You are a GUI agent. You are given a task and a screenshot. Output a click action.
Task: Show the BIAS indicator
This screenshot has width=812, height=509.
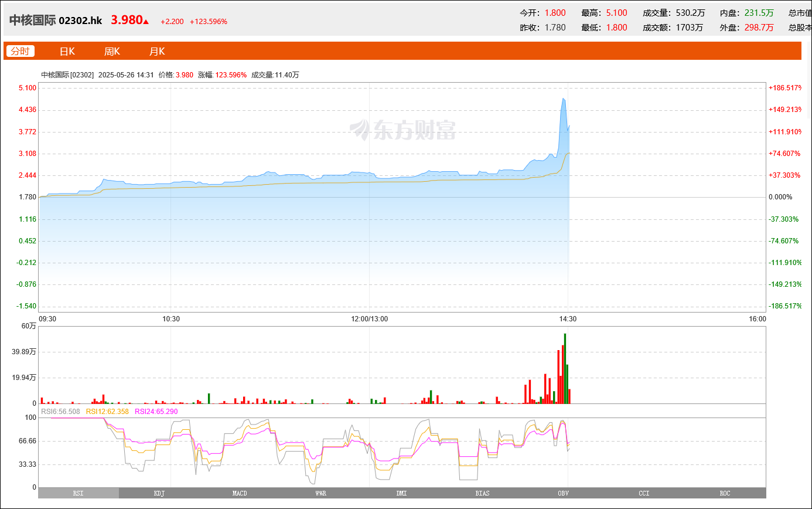pos(483,493)
